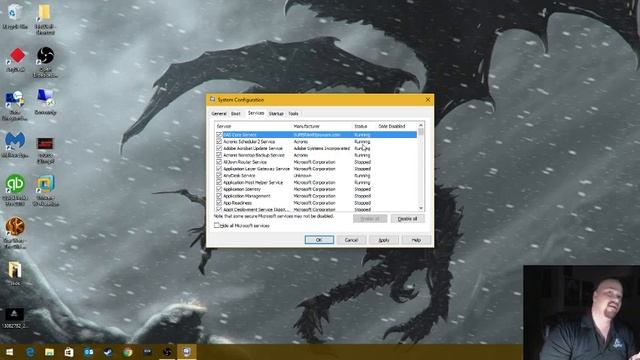The image size is (640, 360).
Task: Click the Apply button
Action: coord(384,240)
